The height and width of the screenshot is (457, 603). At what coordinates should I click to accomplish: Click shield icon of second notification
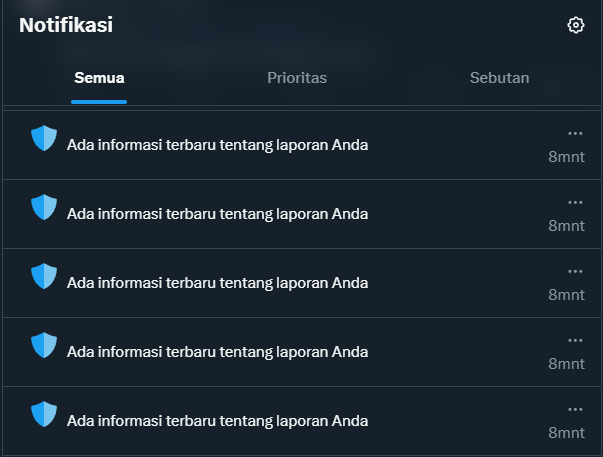coord(44,207)
